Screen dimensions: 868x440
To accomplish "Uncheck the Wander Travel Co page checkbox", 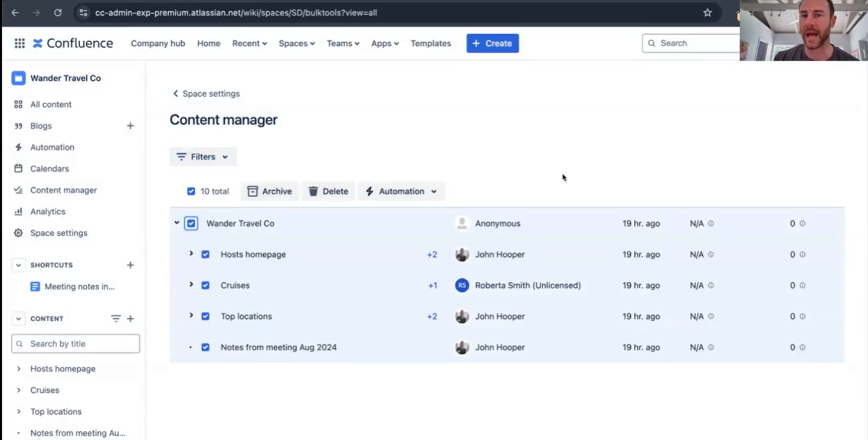I will [191, 223].
